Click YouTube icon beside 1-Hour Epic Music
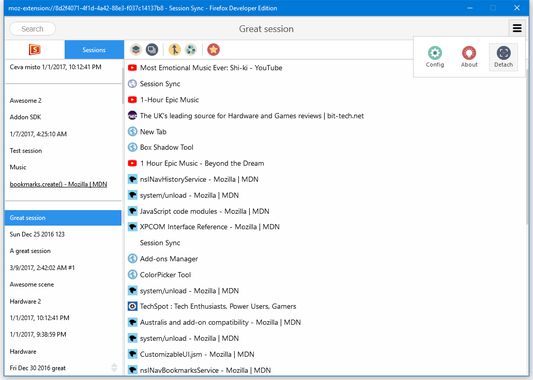This screenshot has height=380, width=533. [132, 100]
